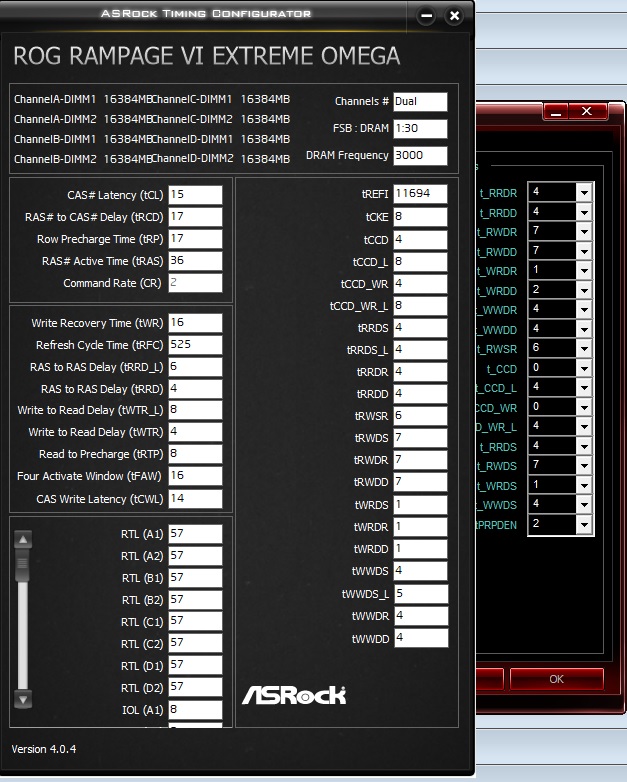
Task: Open the t_RRDS dropdown list
Action: (584, 446)
